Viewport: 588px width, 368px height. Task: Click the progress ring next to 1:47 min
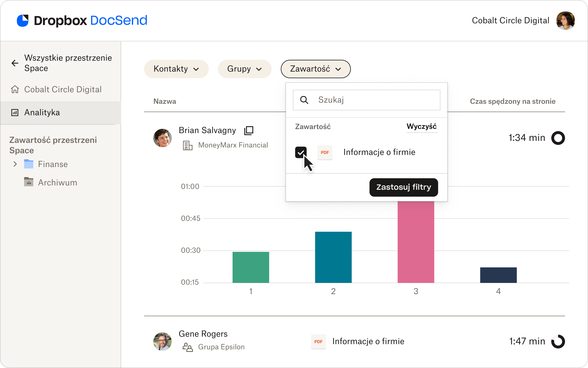point(558,342)
